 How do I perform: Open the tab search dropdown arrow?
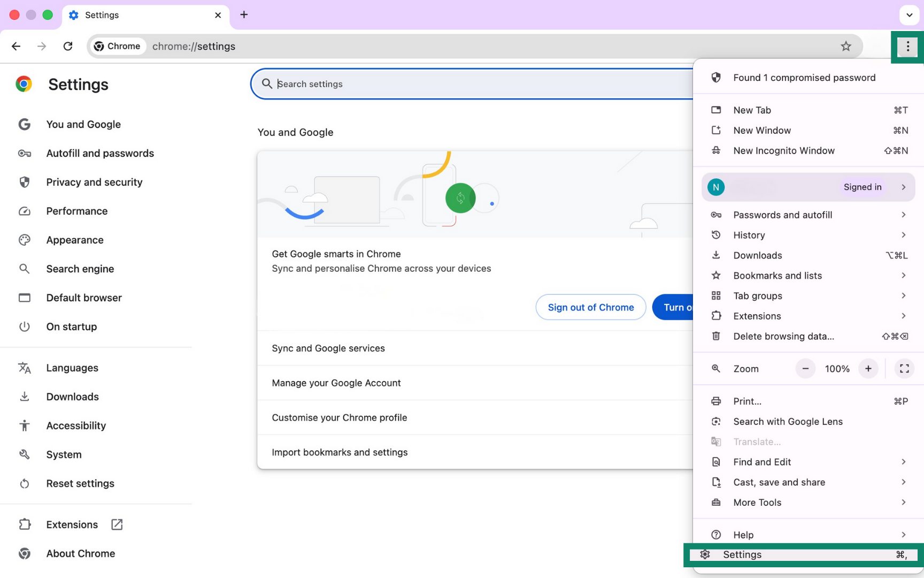[909, 15]
